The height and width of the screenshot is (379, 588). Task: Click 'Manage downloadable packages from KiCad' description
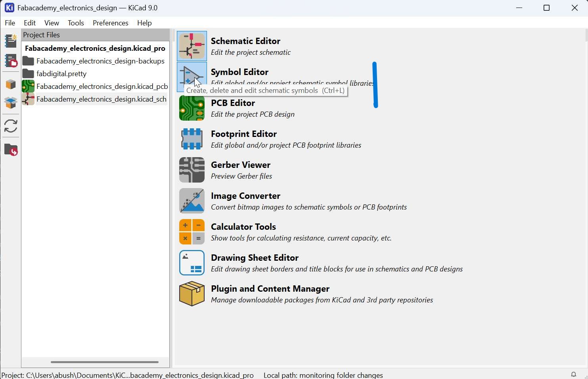pyautogui.click(x=322, y=300)
